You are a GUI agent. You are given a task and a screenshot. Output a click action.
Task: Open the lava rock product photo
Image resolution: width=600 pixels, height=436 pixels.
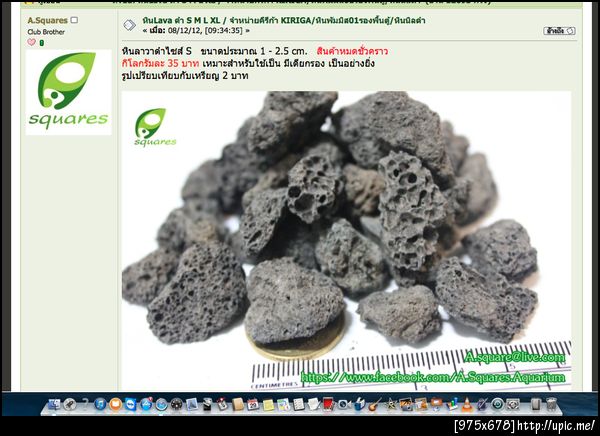(x=346, y=240)
